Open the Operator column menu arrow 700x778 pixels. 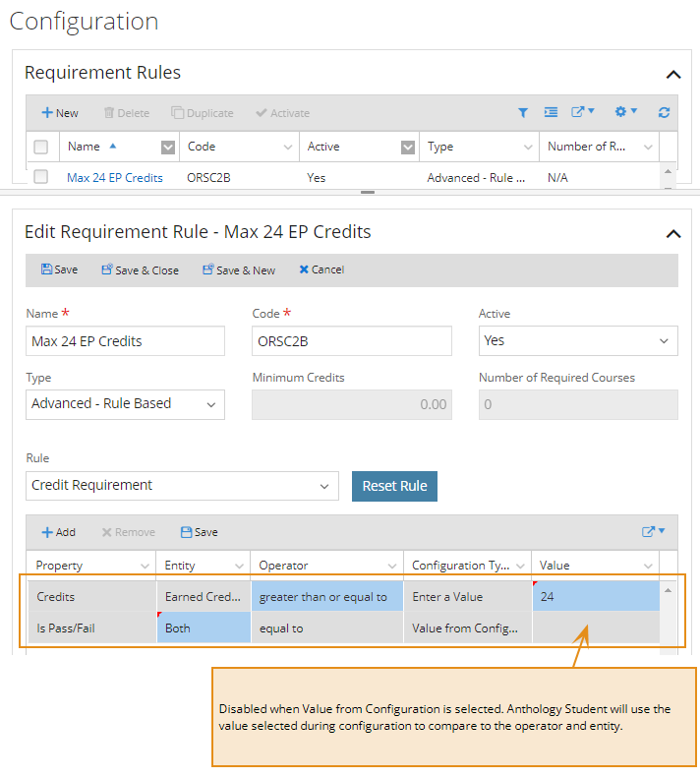click(392, 567)
